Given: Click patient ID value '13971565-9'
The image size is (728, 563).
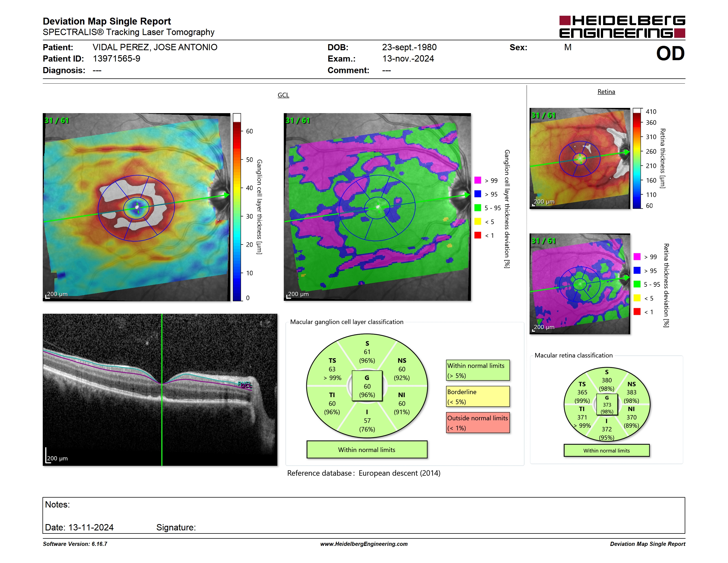Looking at the screenshot, I should [116, 59].
